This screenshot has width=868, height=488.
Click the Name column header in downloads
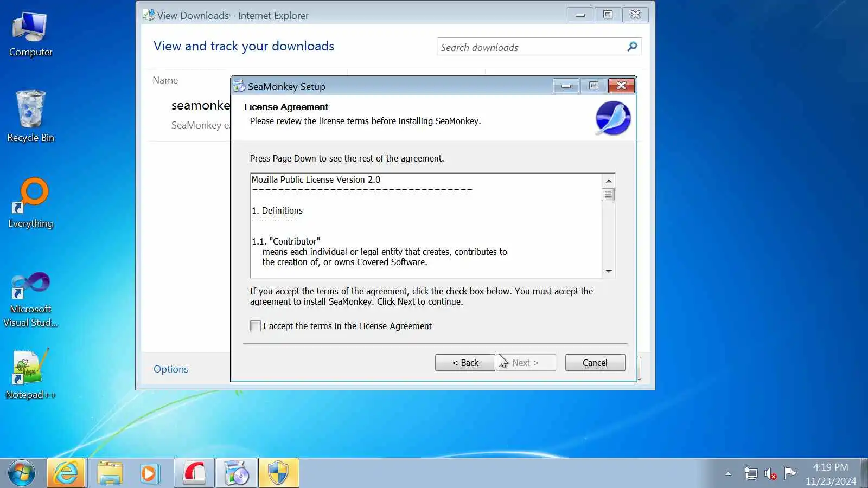[x=165, y=80]
